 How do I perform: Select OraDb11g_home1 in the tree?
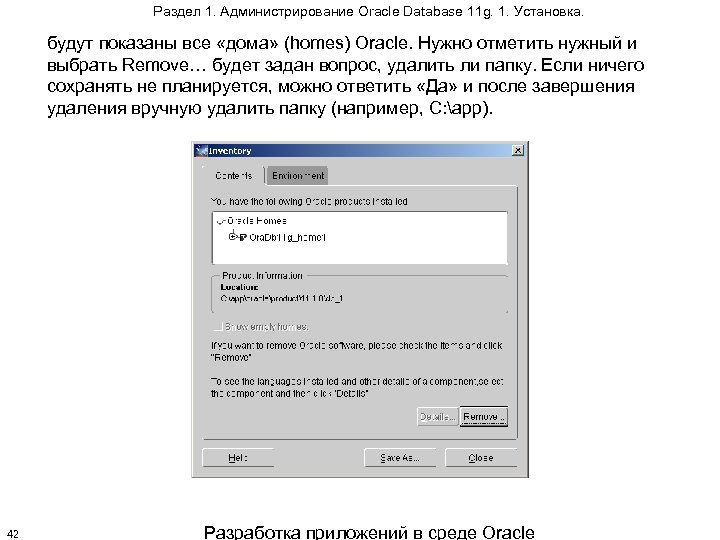[x=287, y=237]
